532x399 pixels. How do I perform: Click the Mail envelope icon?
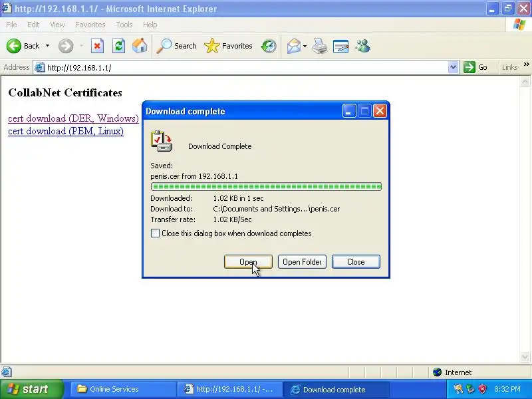[x=293, y=46]
